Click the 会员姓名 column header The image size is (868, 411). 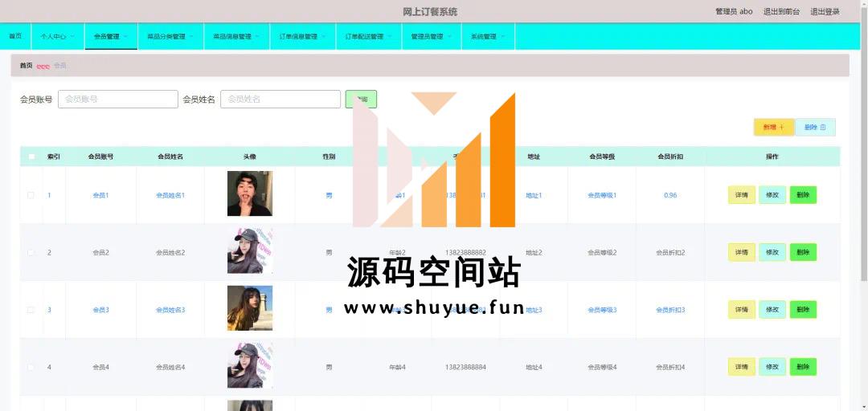pyautogui.click(x=170, y=157)
